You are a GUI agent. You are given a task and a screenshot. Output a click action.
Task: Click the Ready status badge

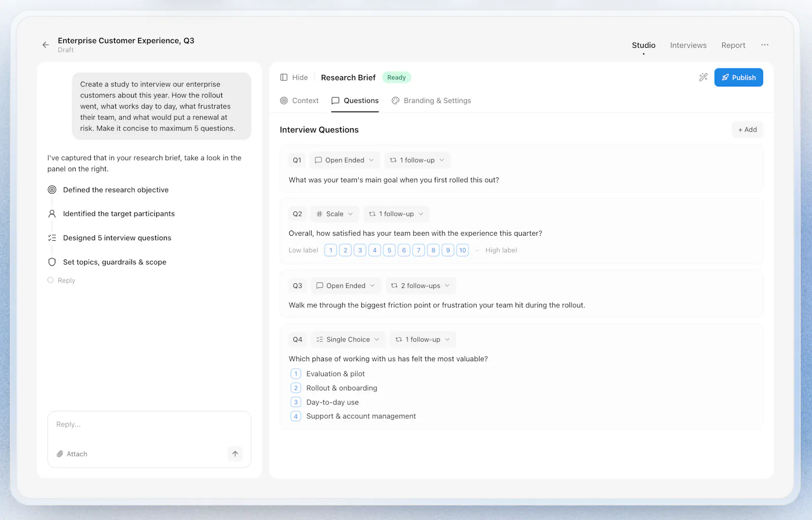click(x=396, y=77)
